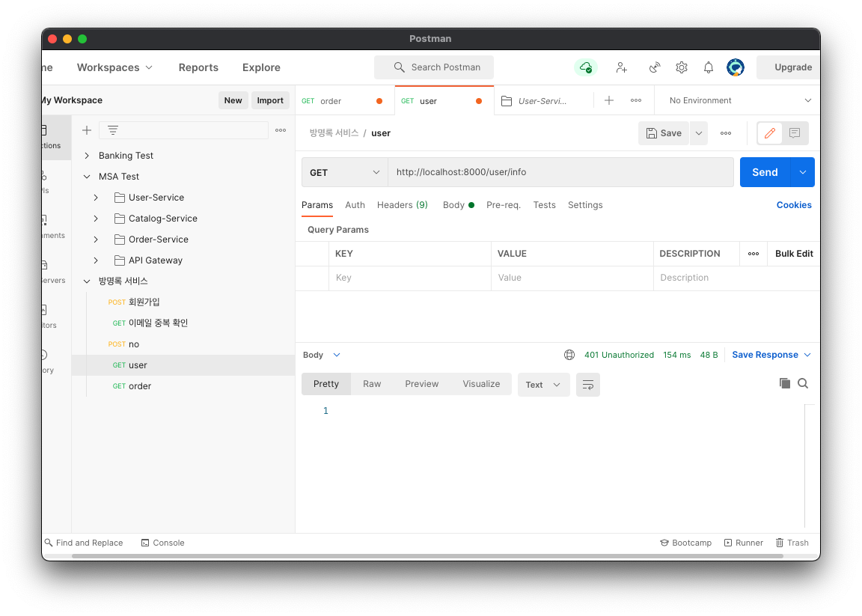Viewport: 862px width, 616px height.
Task: Open the No Environment dropdown
Action: click(x=739, y=100)
